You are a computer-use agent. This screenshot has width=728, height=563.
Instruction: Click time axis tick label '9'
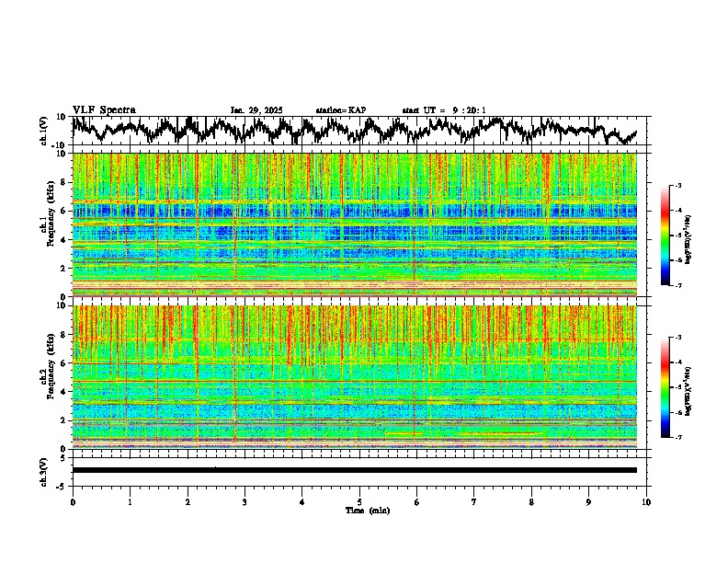588,502
